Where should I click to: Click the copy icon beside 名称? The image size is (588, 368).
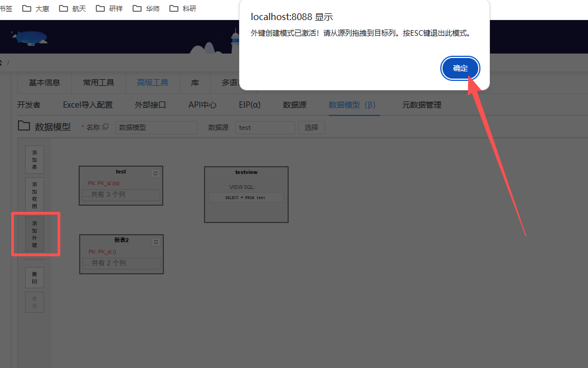pyautogui.click(x=105, y=127)
